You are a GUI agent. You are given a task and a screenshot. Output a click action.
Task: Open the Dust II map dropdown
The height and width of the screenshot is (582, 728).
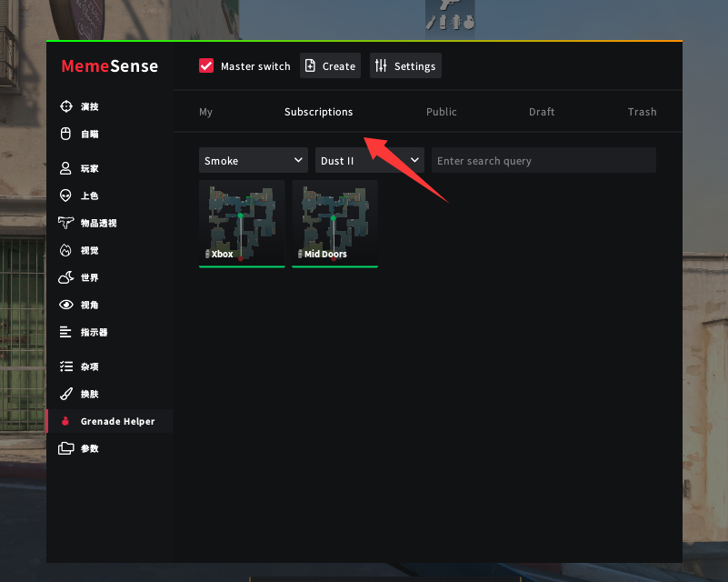[x=370, y=161]
